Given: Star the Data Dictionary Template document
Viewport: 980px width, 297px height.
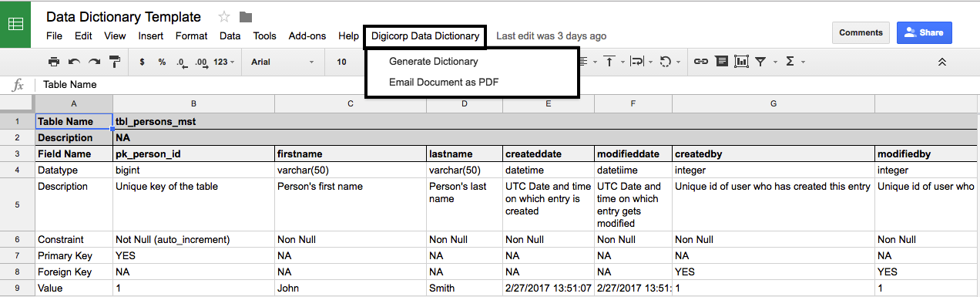Looking at the screenshot, I should coord(224,16).
